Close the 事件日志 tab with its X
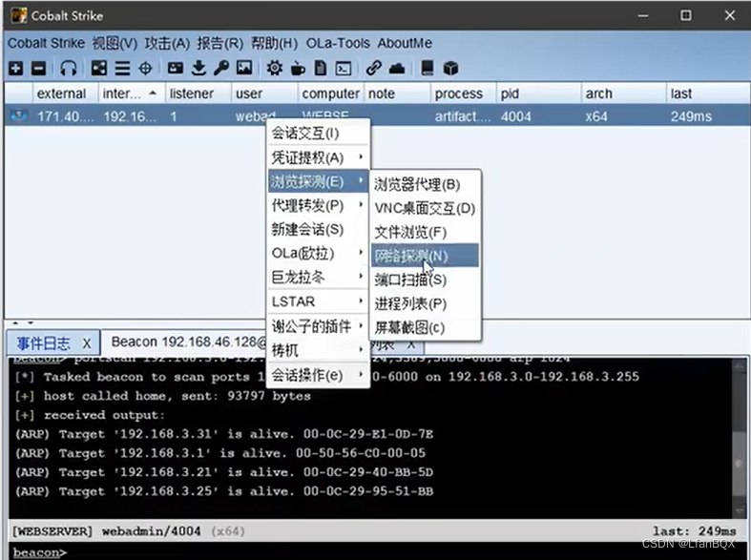This screenshot has width=751, height=560. pyautogui.click(x=87, y=343)
